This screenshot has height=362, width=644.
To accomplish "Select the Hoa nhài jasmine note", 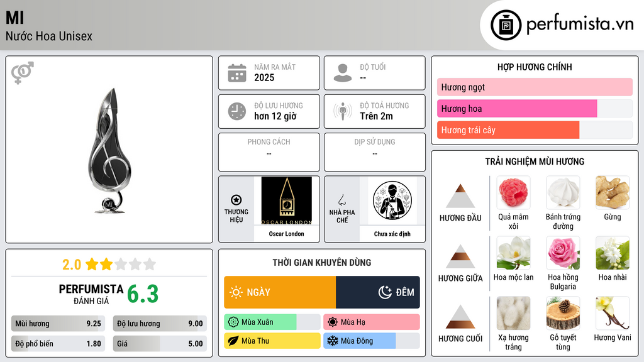I will (x=613, y=253).
